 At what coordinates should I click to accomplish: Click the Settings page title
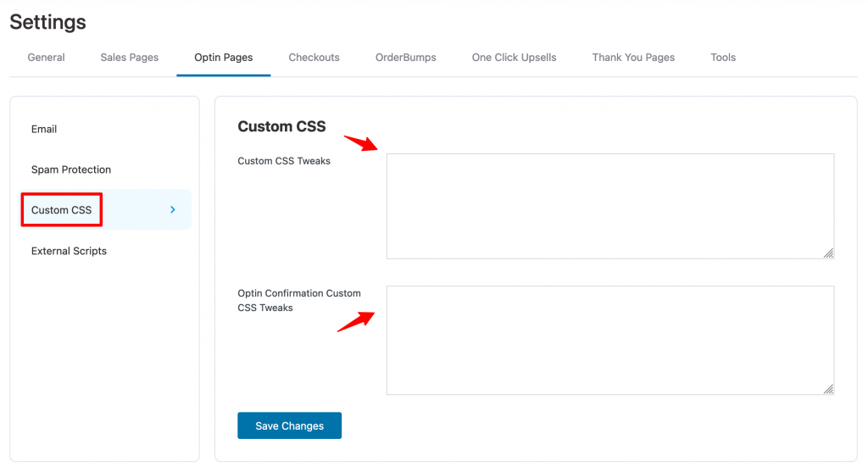click(48, 22)
